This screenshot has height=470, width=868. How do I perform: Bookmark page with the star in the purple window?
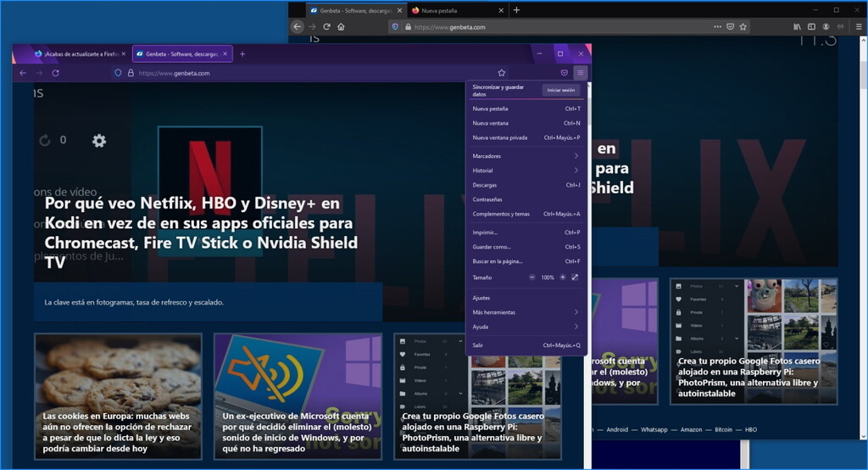tap(502, 73)
